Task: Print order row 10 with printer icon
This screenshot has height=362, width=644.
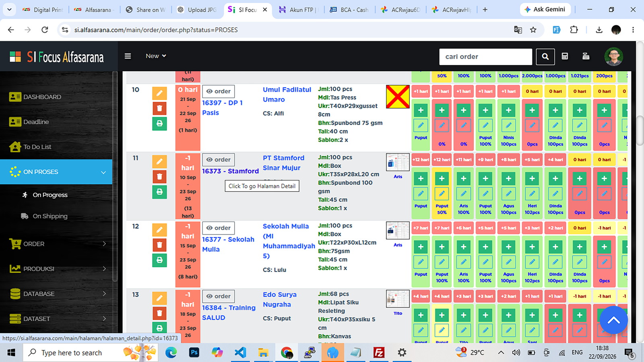Action: tap(159, 123)
